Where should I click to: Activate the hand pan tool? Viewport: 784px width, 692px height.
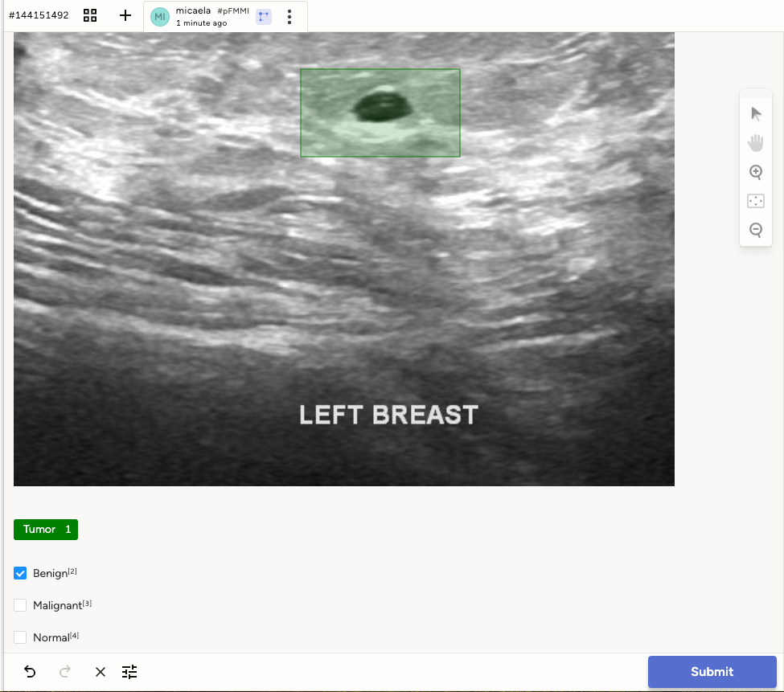[756, 143]
